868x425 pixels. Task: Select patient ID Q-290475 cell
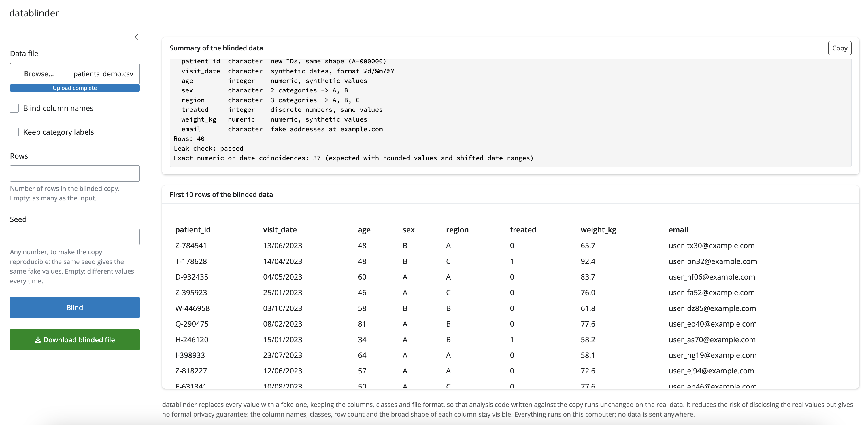pyautogui.click(x=192, y=324)
